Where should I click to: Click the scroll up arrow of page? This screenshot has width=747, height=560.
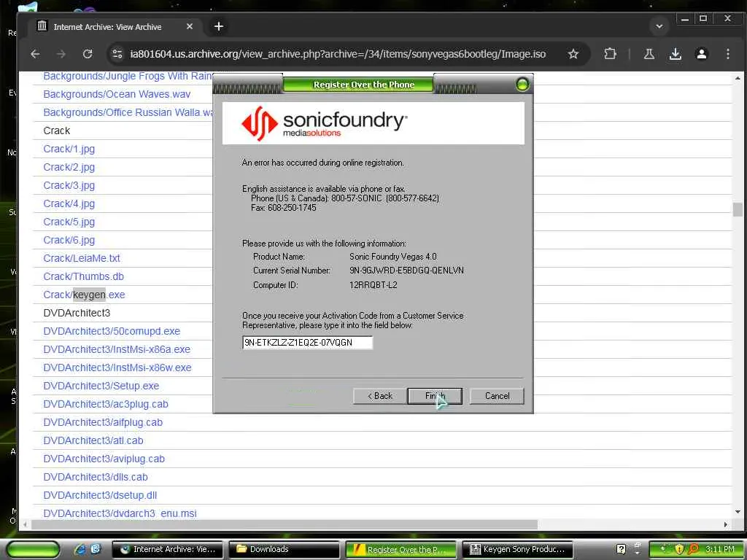coord(738,77)
